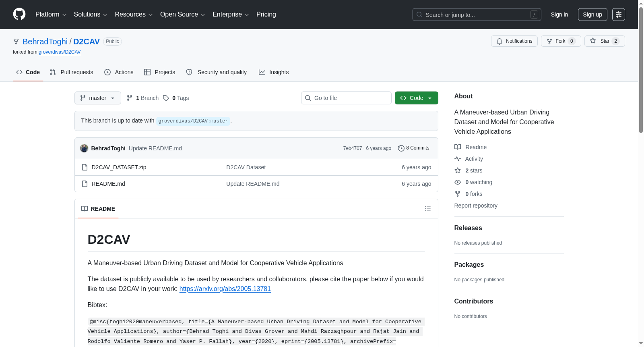Open the Releases section heading

point(468,228)
